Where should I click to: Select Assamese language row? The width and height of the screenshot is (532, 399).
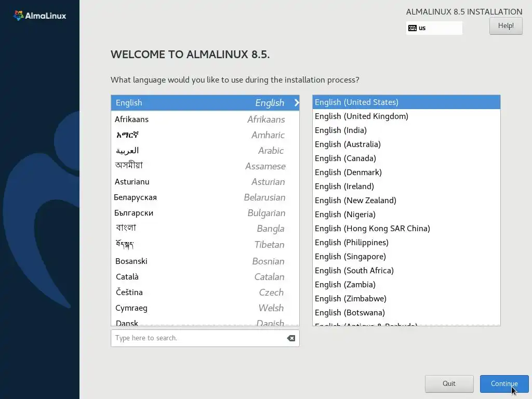[205, 166]
